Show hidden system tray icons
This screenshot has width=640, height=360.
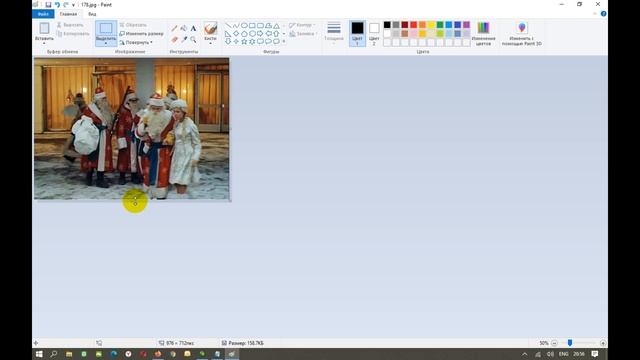click(525, 354)
